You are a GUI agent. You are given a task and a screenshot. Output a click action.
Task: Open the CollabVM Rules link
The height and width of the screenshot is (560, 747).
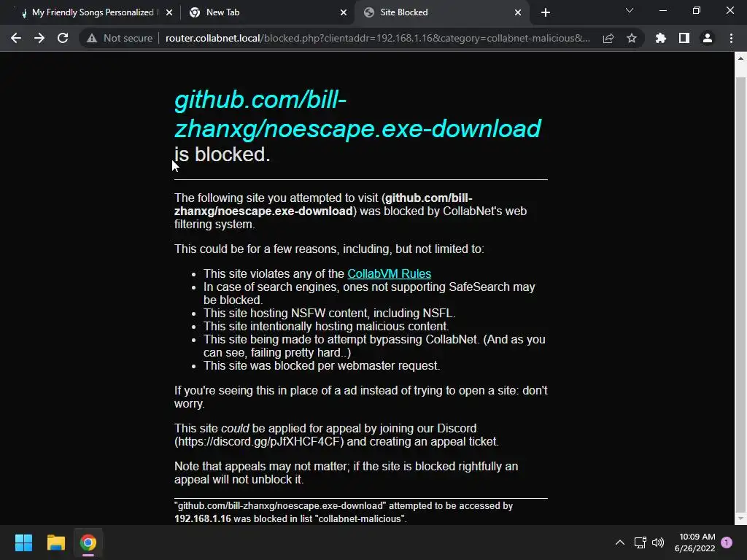point(390,274)
